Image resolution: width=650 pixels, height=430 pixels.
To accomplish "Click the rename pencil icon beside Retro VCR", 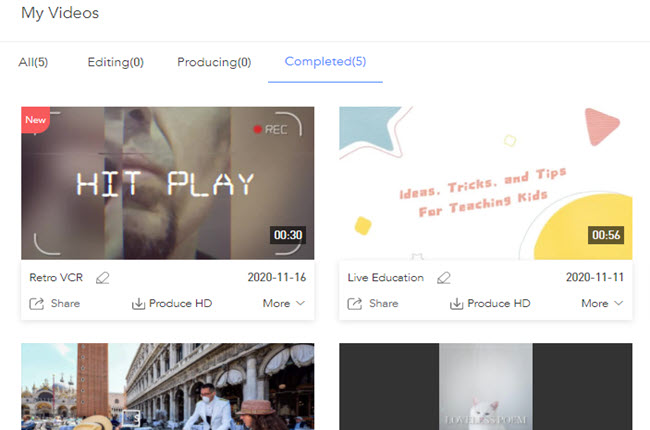I will pyautogui.click(x=103, y=278).
